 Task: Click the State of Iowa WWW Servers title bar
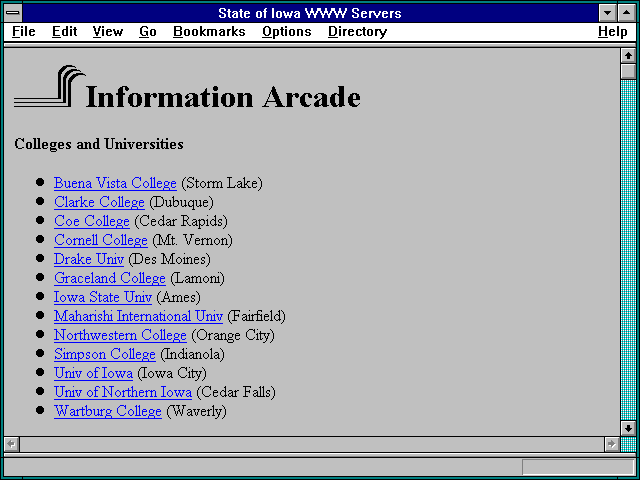coord(310,13)
